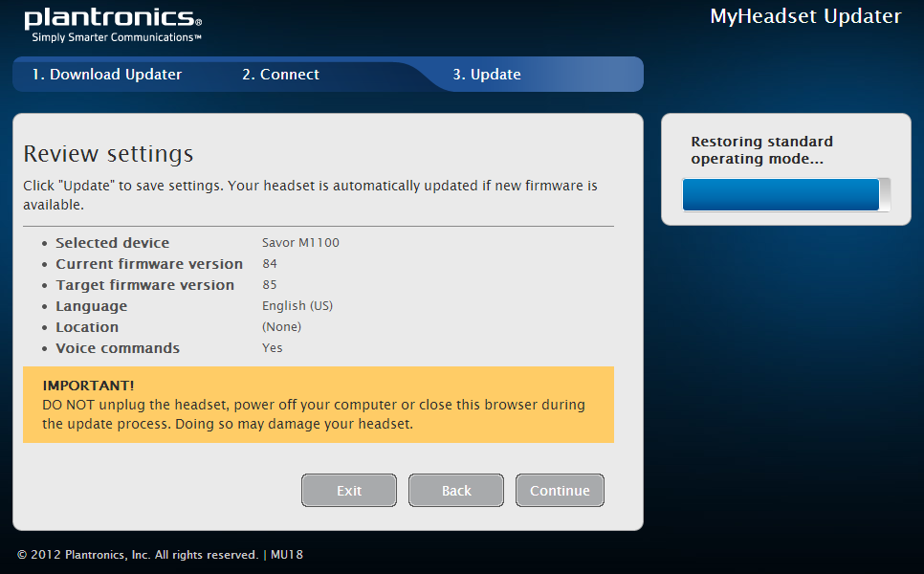Click the 'Location' label
Screen dimensions: 924x574
coord(87,327)
